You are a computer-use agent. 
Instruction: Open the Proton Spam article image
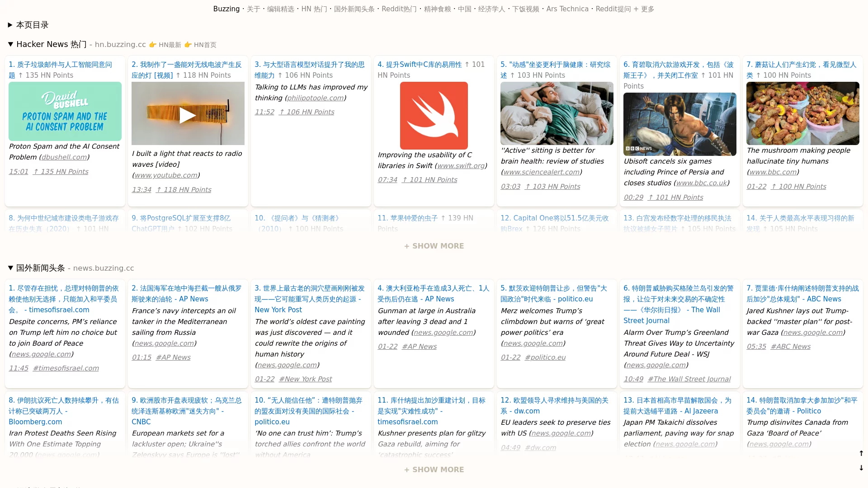coord(65,111)
